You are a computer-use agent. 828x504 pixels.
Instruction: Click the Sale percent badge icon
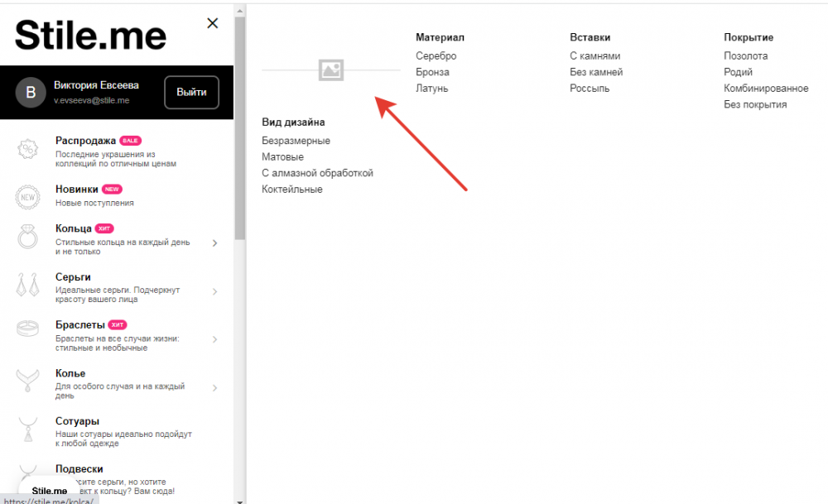tap(28, 150)
